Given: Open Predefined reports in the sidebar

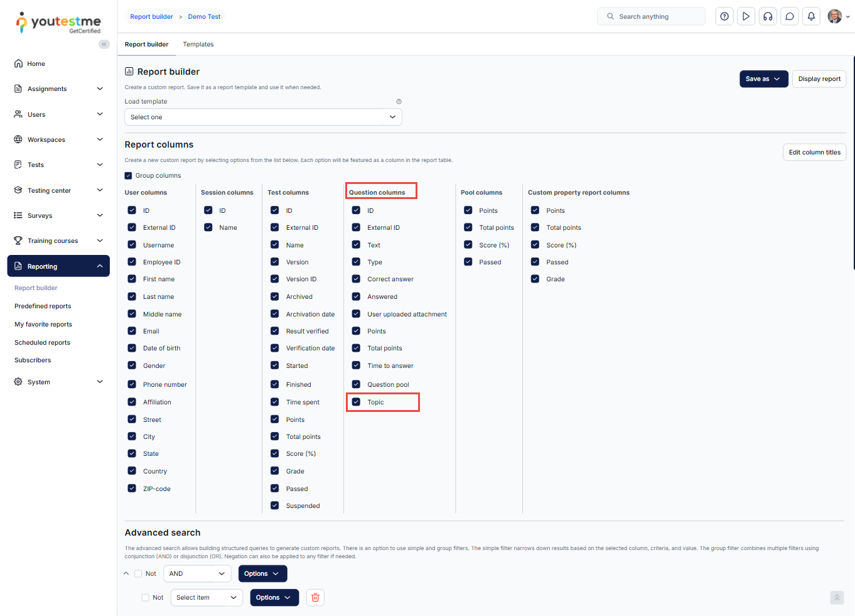Looking at the screenshot, I should (x=43, y=306).
